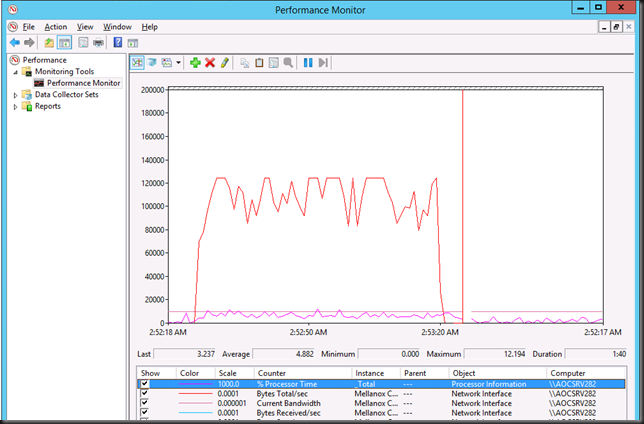Click the View Log Data cube icon

tap(152, 62)
